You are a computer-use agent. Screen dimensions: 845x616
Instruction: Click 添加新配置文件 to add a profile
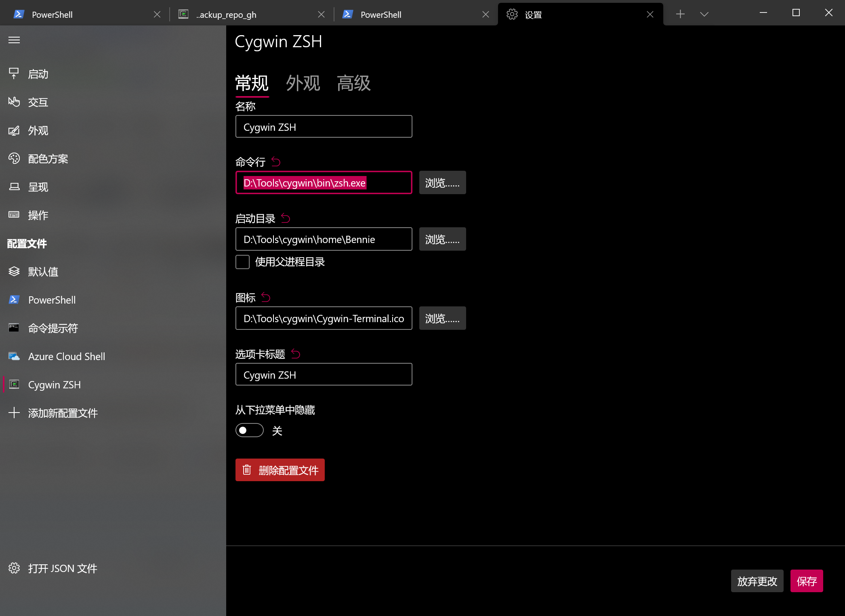click(x=113, y=413)
